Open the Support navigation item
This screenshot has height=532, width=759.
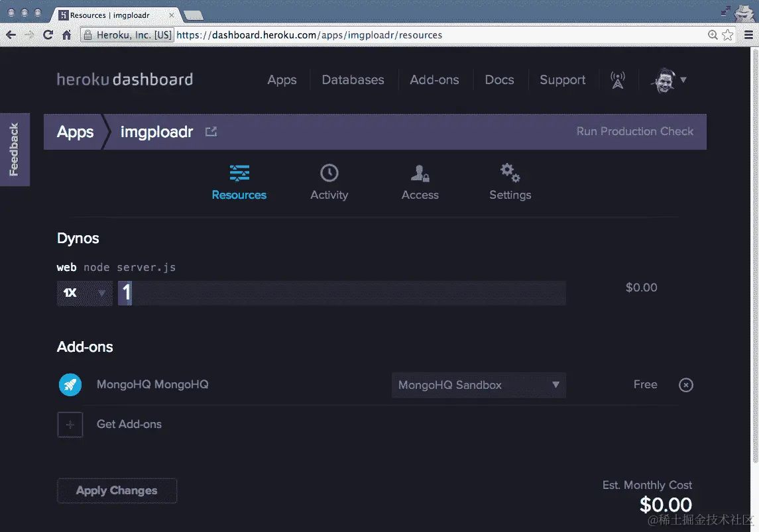pos(563,80)
